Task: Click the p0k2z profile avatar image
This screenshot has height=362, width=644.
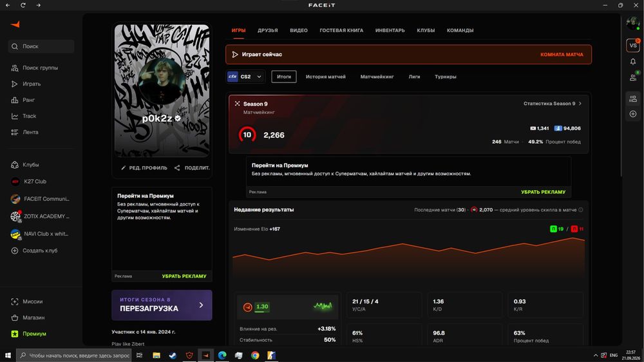Action: click(x=162, y=81)
